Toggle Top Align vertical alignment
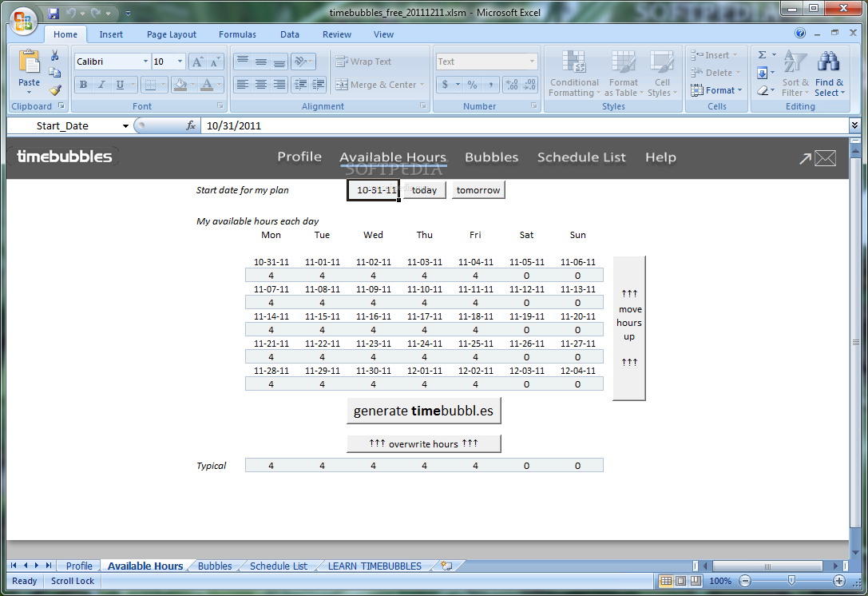This screenshot has width=868, height=596. (x=243, y=61)
